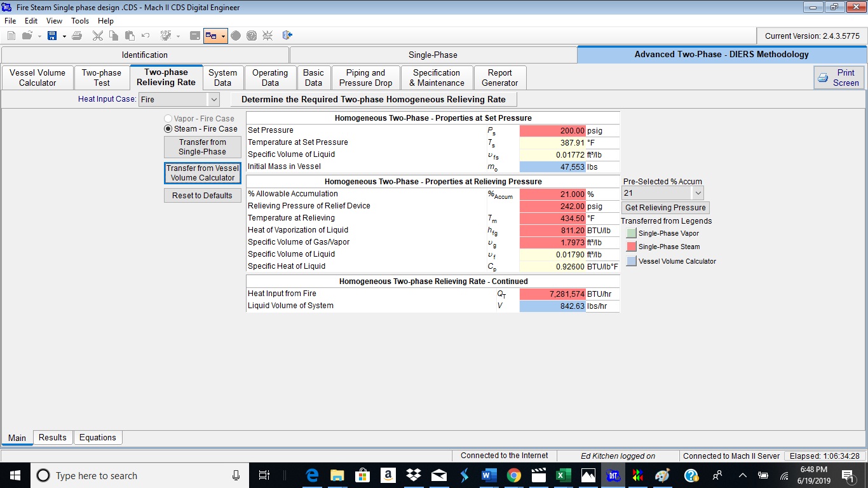Click the Initial Mass in Vessel value field
The height and width of the screenshot is (488, 868).
click(x=553, y=167)
